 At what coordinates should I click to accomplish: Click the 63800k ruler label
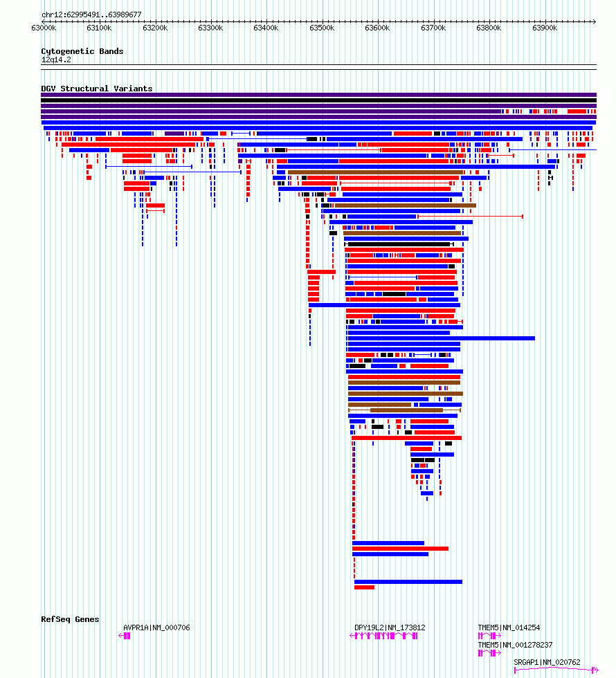point(489,28)
